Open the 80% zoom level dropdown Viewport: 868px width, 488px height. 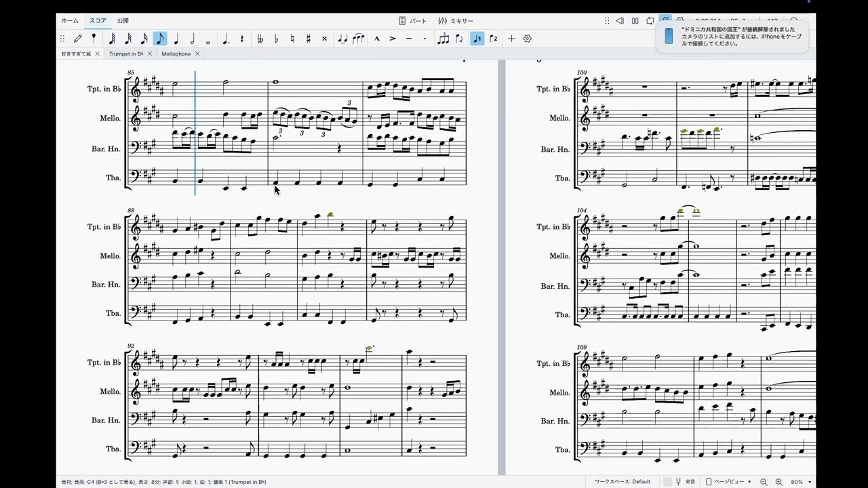click(801, 482)
